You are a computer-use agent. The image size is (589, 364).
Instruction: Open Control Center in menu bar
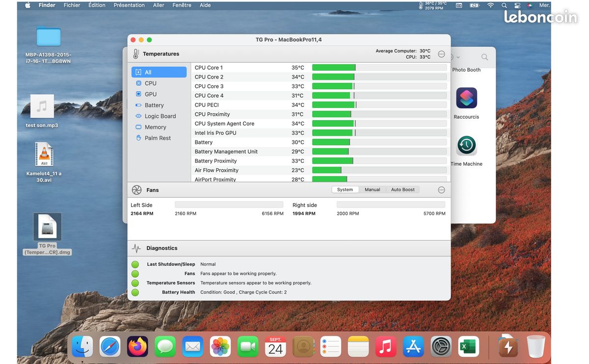click(x=517, y=5)
